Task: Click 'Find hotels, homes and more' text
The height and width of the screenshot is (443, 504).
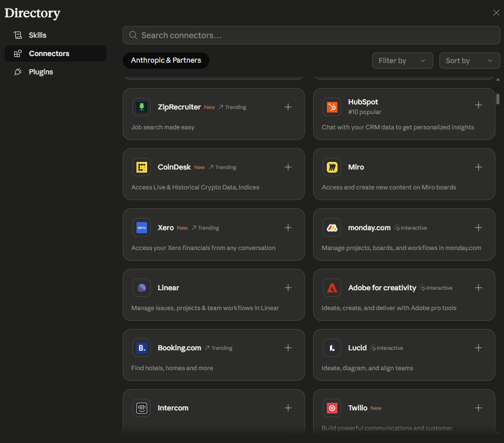Action: [172, 368]
